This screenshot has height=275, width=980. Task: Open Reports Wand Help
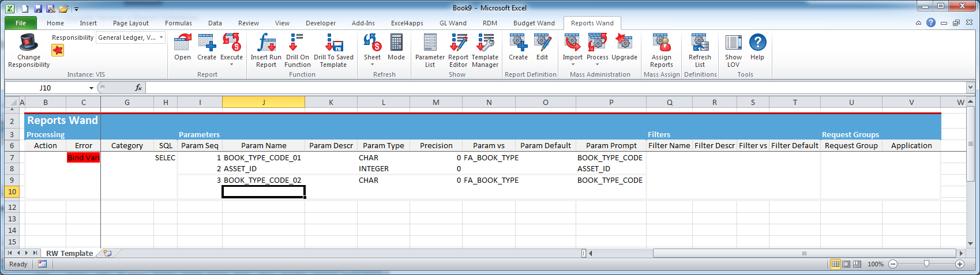pyautogui.click(x=757, y=43)
